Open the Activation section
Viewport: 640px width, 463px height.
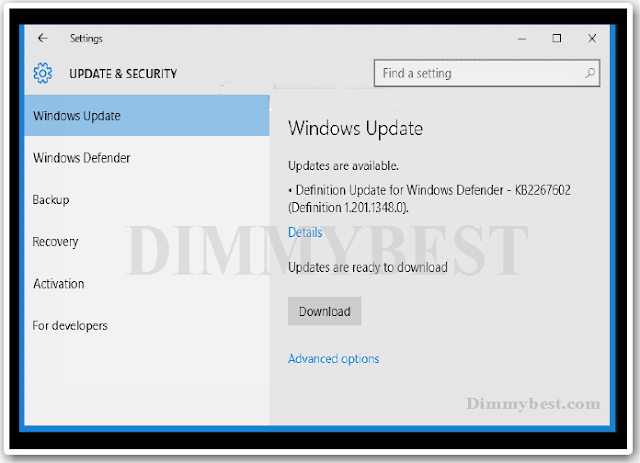(147, 284)
